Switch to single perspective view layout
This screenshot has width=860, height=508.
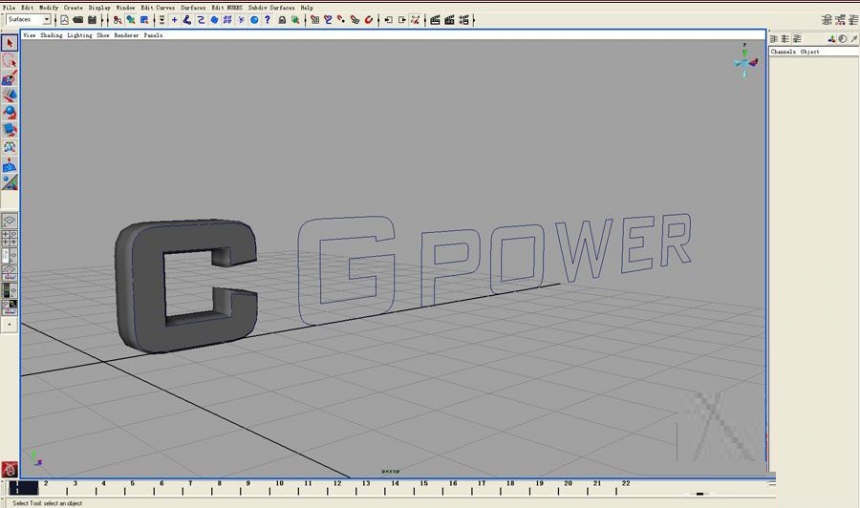(9, 221)
